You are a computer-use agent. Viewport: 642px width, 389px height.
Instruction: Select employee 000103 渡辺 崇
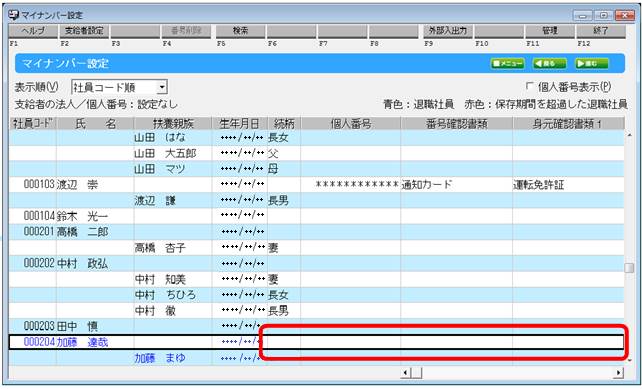316,185
